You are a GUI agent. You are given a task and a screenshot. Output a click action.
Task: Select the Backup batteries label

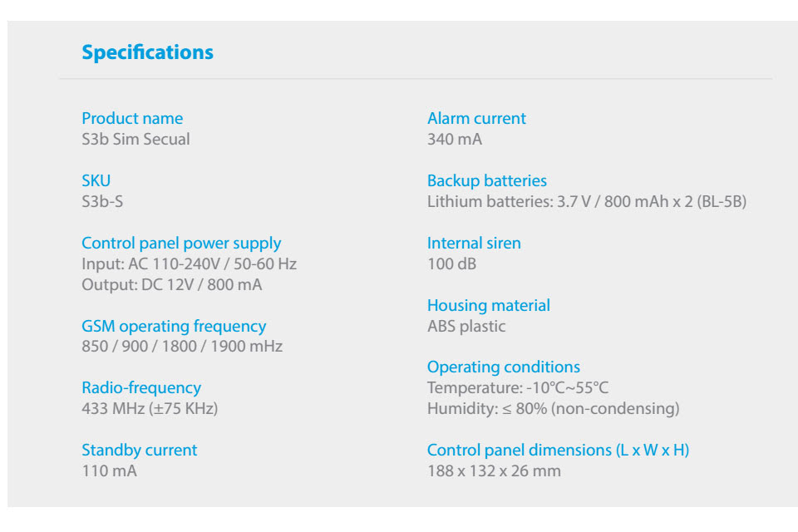pos(487,180)
